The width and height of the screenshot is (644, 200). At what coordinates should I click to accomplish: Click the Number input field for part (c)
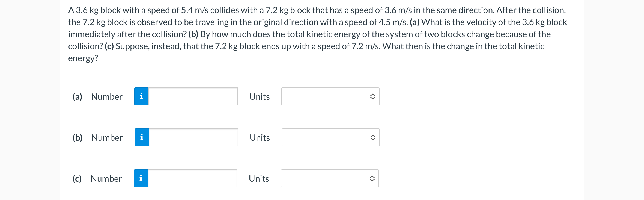tap(192, 178)
